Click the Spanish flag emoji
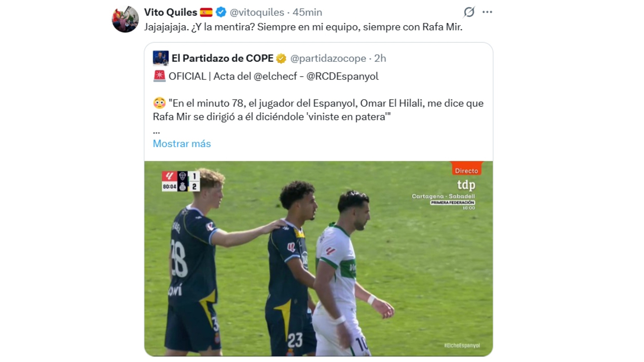Viewport: 644px width, 362px height. tap(206, 12)
